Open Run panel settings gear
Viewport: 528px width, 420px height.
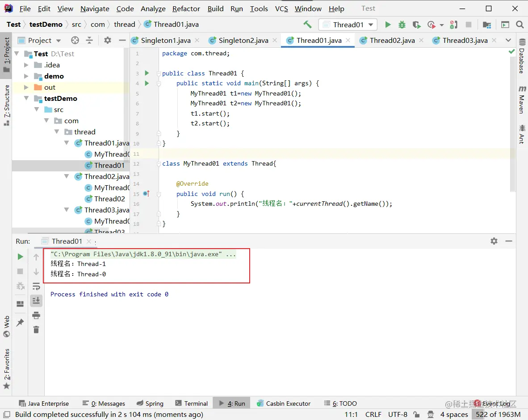494,241
